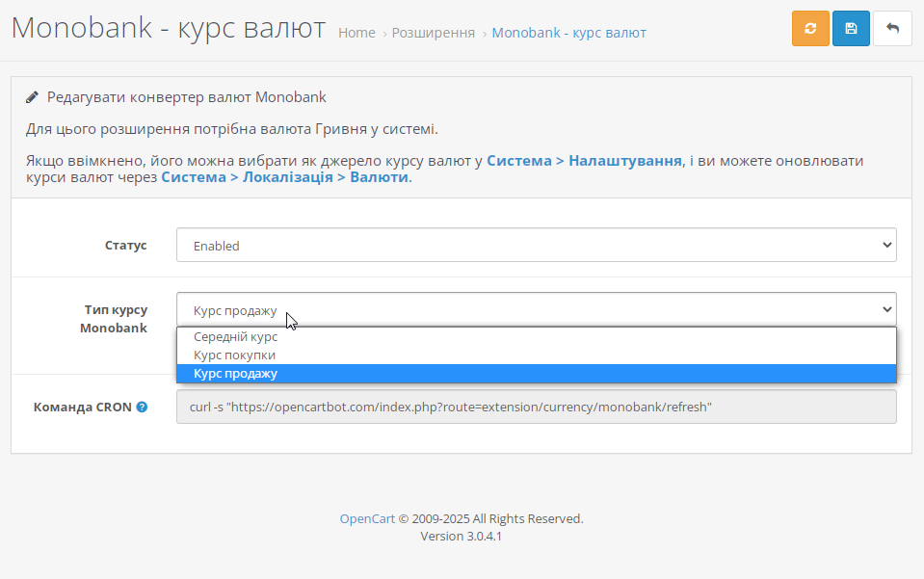Follow Система > Налаштування link
This screenshot has height=579, width=924.
coord(584,160)
